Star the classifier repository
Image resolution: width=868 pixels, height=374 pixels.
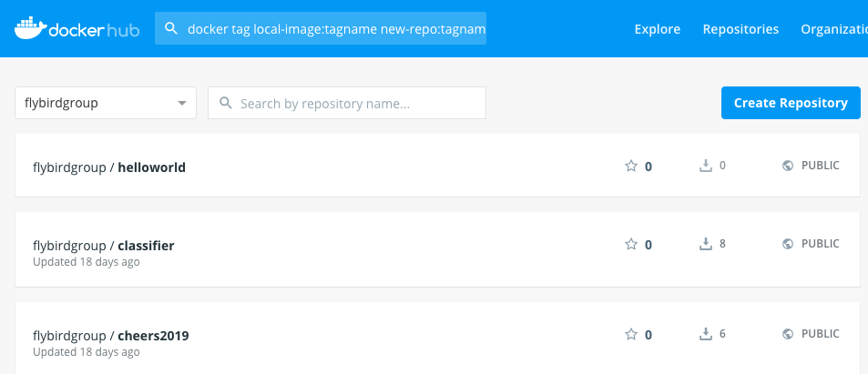(x=631, y=244)
